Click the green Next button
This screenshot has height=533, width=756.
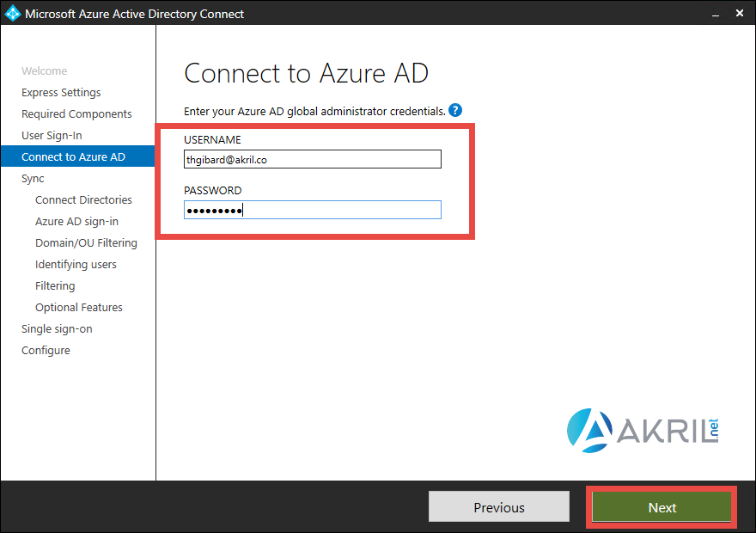(661, 507)
